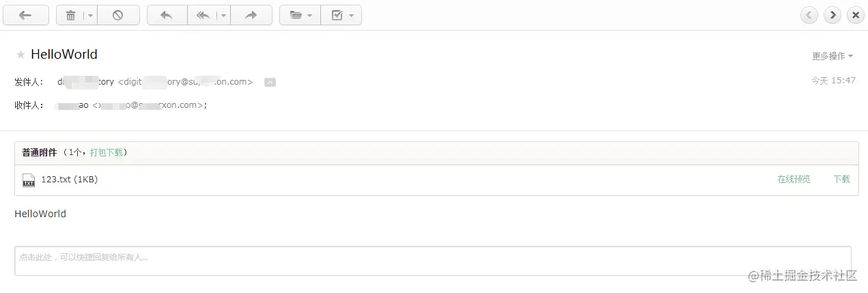Screen dimensions: 868x293
Task: Click the 打包下载 link
Action: point(107,152)
